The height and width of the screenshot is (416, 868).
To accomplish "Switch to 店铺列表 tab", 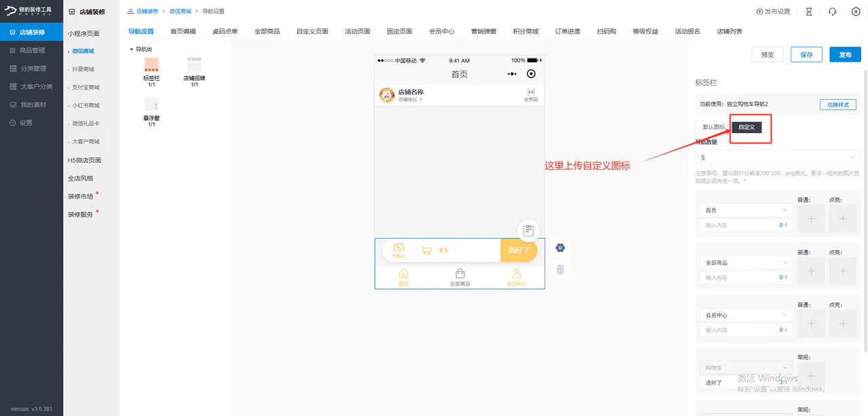I will (x=730, y=31).
